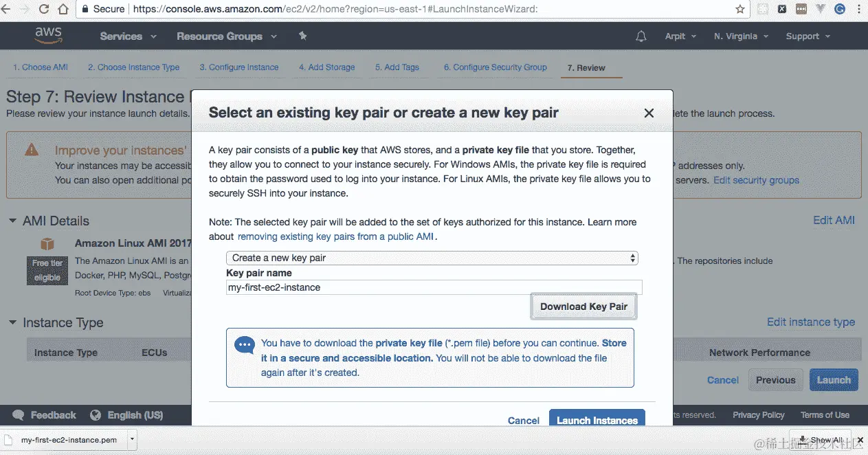Click the AWS logo home icon
The width and height of the screenshot is (868, 455).
(48, 35)
